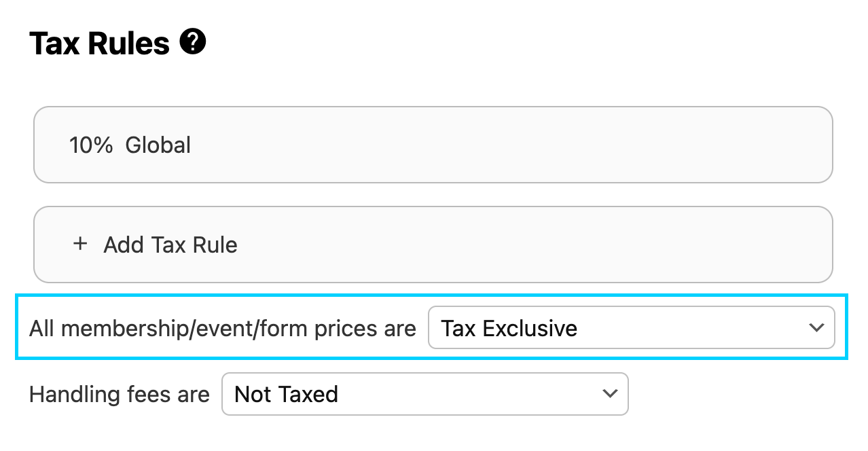868x451 pixels.
Task: Click the plus icon beside Add Tax Rule
Action: tap(80, 244)
